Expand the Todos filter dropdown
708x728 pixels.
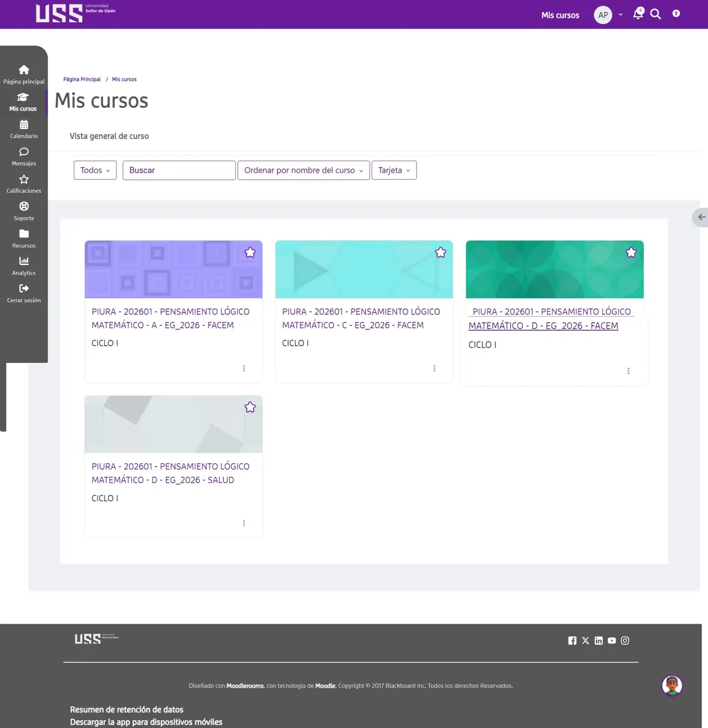[x=95, y=170]
